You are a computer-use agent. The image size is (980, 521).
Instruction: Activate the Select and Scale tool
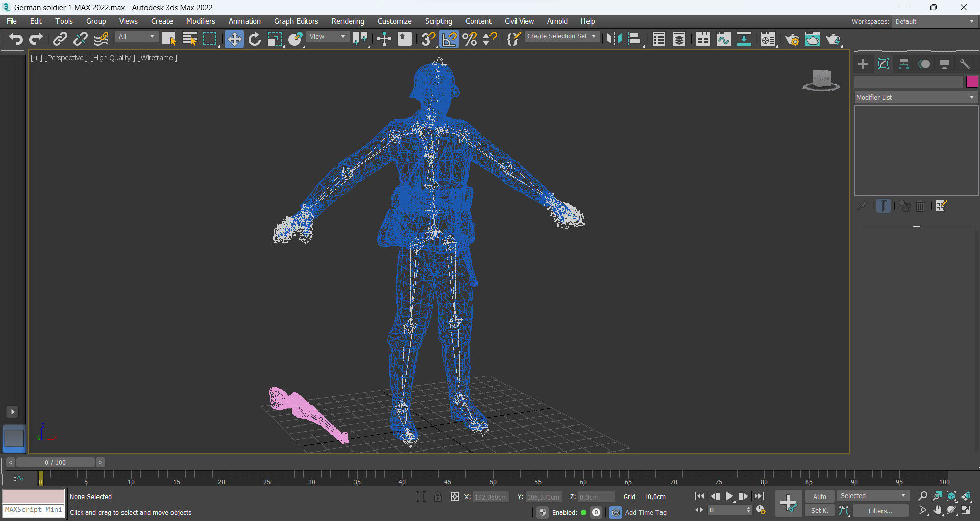(x=275, y=39)
